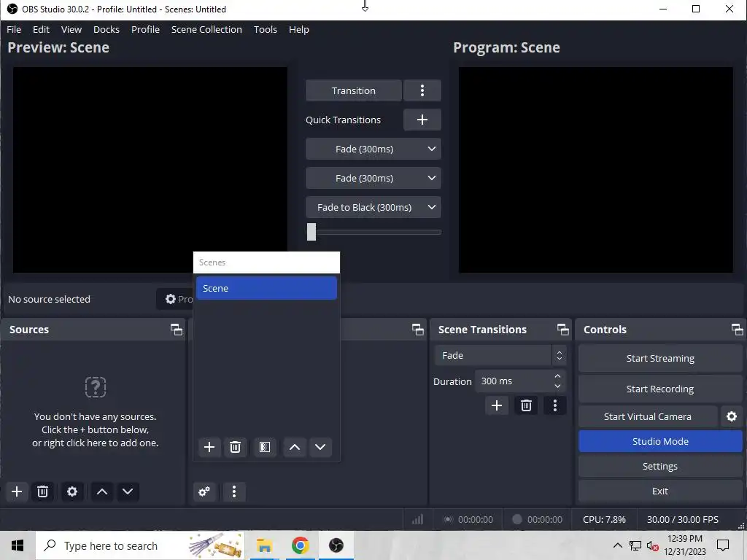Viewport: 747px width, 560px height.
Task: Open File Explorer from taskbar
Action: tap(264, 545)
